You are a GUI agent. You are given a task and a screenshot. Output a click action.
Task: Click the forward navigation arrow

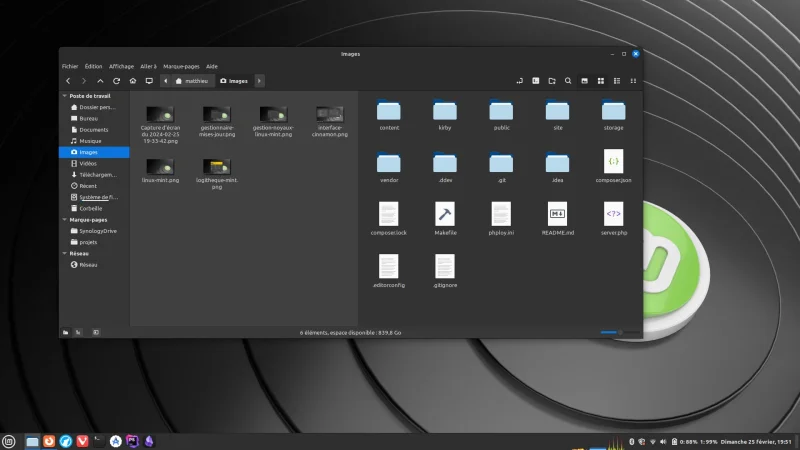pyautogui.click(x=84, y=81)
